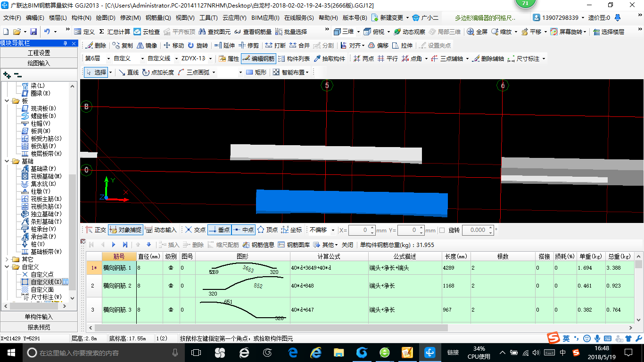The image size is (644, 362).
Task: Select the 拉伸 (stretch) tool
Action: tap(402, 46)
